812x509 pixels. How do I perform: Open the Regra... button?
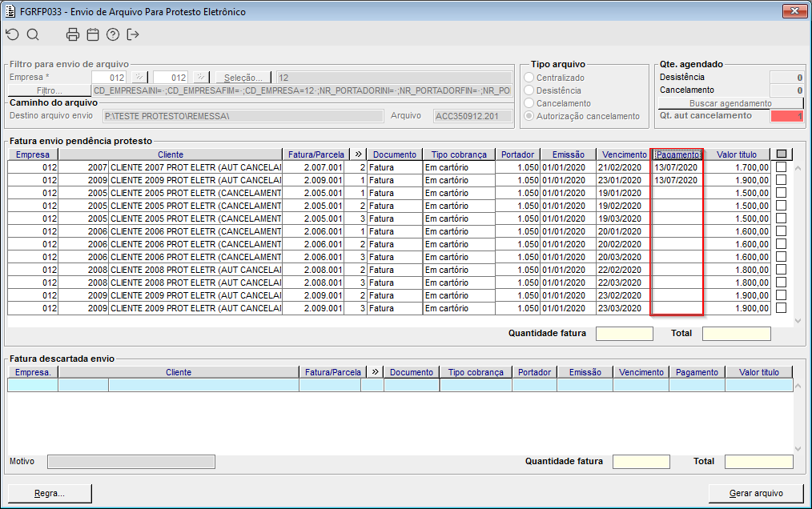click(x=50, y=492)
